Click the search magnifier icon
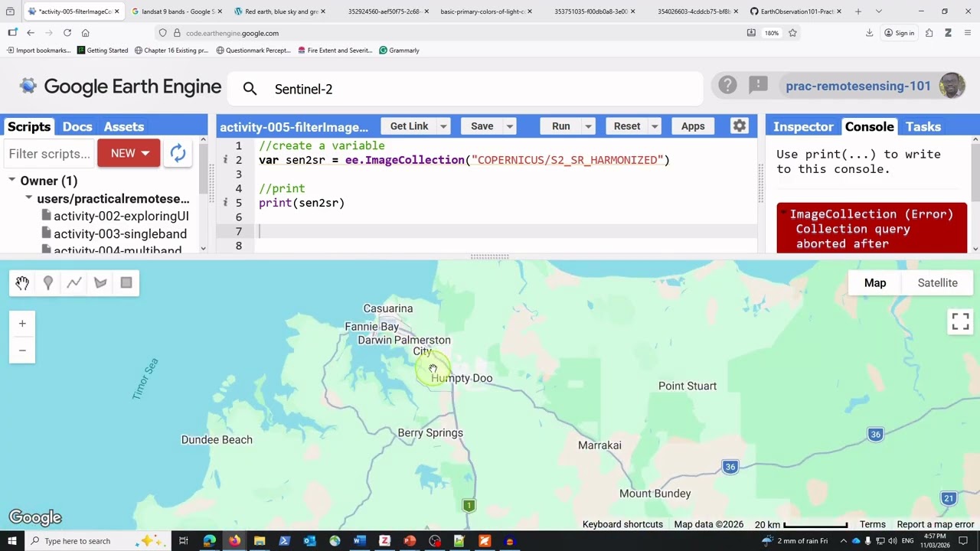 pyautogui.click(x=250, y=89)
